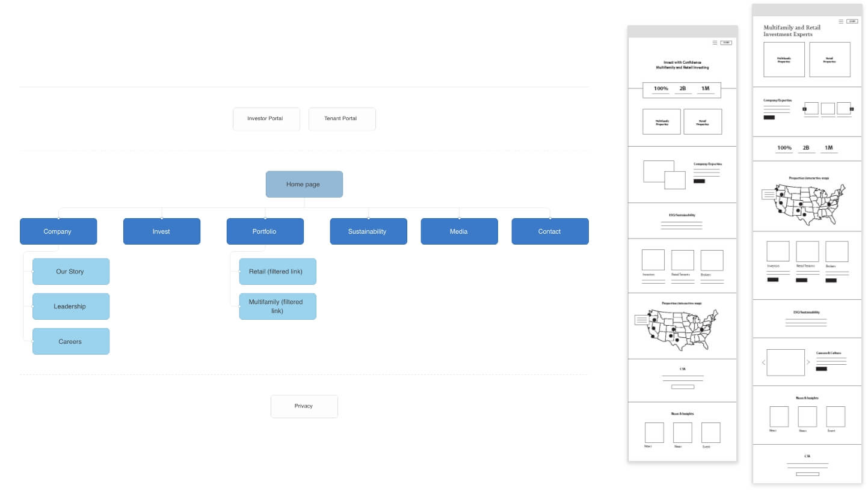The width and height of the screenshot is (868, 491).
Task: Click the right arrow on Company/Expertise carousel
Action: (x=852, y=109)
